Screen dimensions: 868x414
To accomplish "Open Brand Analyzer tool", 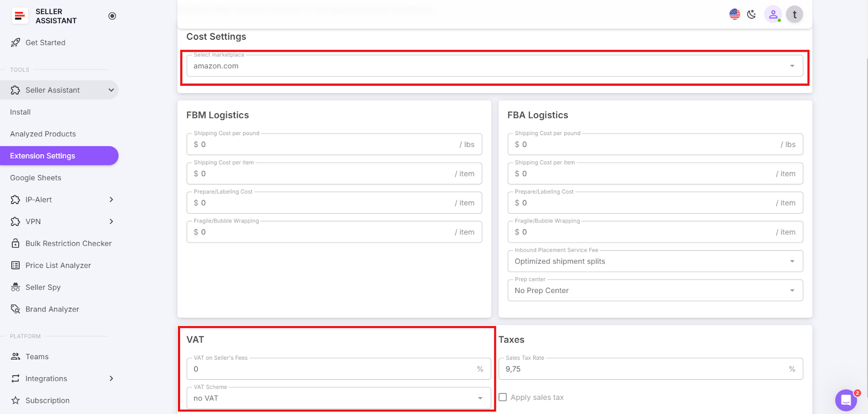I will (52, 309).
